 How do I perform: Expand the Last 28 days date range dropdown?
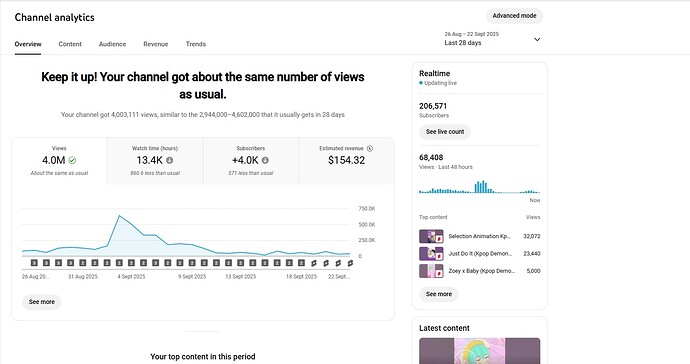coord(492,39)
